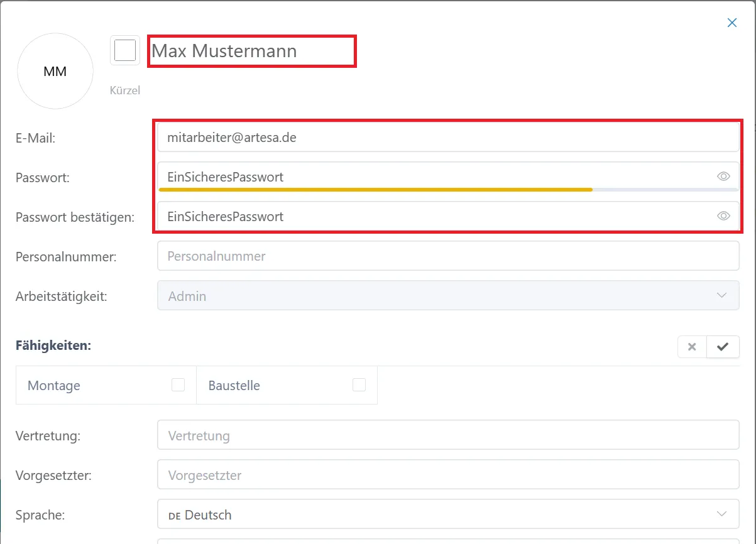The image size is (756, 544).
Task: Close the employee dialog with X icon
Action: pyautogui.click(x=731, y=23)
